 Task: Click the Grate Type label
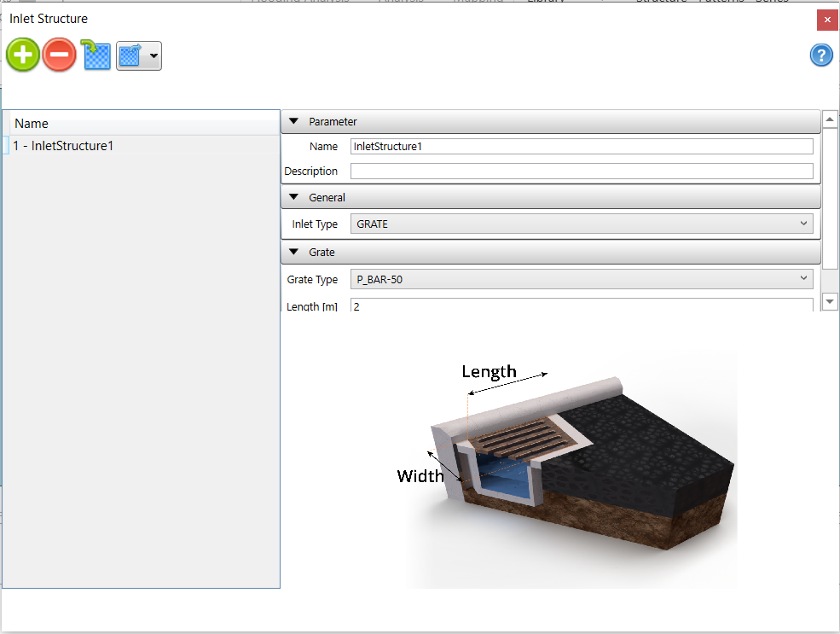coord(312,280)
